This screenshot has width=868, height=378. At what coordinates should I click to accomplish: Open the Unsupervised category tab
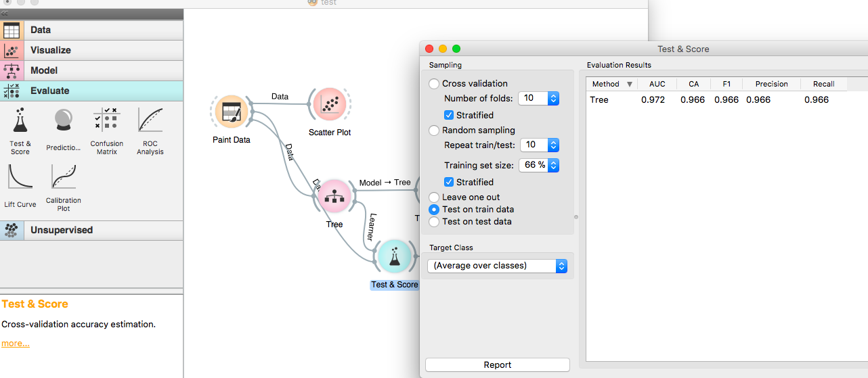click(x=91, y=231)
